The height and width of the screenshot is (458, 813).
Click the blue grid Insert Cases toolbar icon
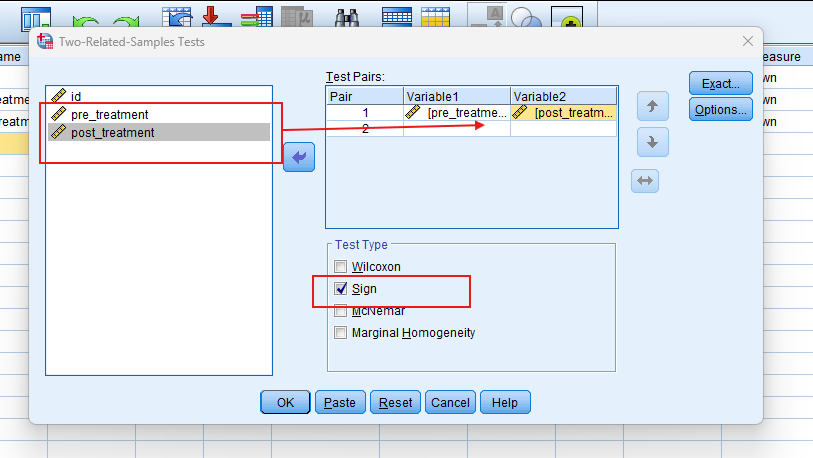click(x=398, y=17)
